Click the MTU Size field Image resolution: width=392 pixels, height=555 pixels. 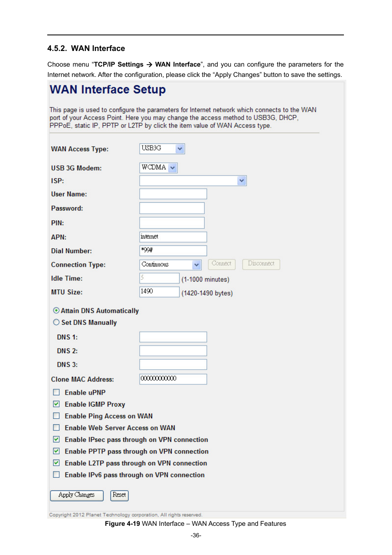pyautogui.click(x=159, y=292)
